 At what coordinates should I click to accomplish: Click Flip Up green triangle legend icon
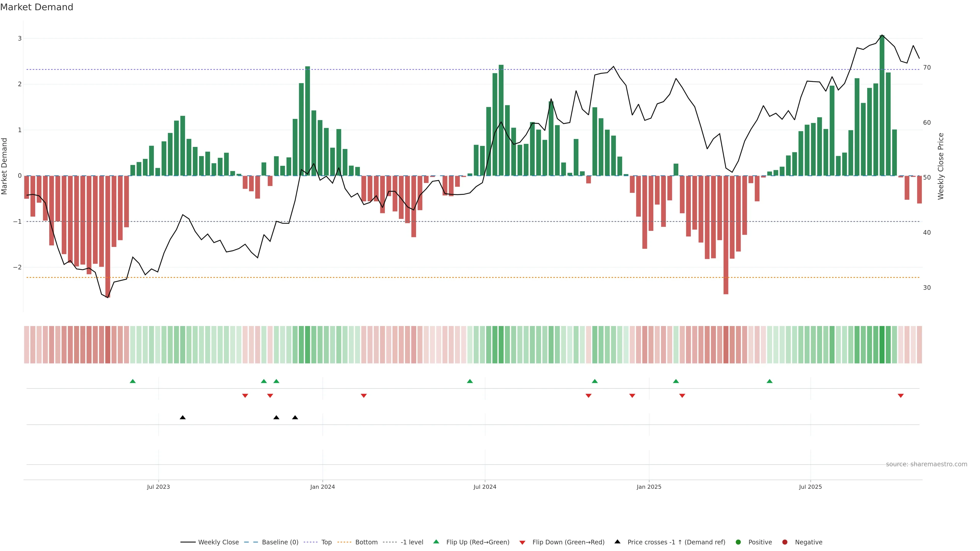[x=436, y=542]
